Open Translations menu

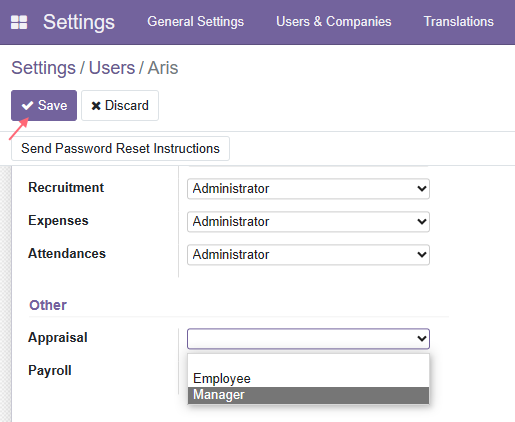click(459, 22)
